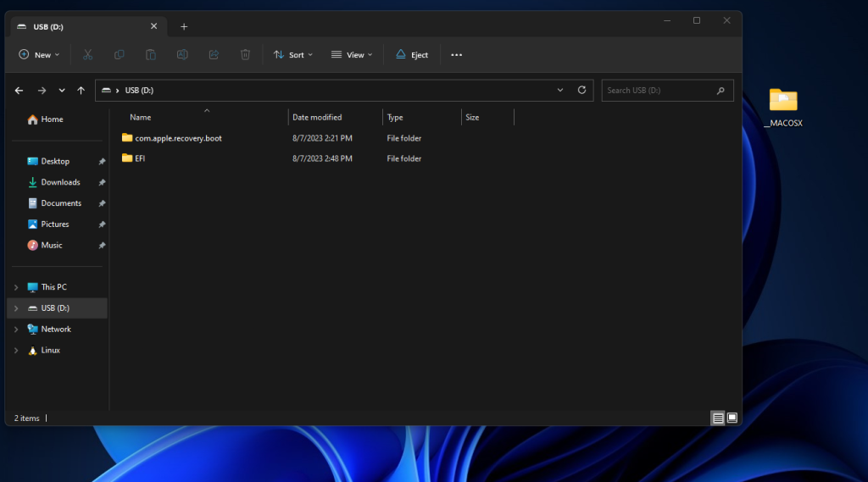Image resolution: width=868 pixels, height=482 pixels.
Task: Expand the Network tree node
Action: pos(16,329)
